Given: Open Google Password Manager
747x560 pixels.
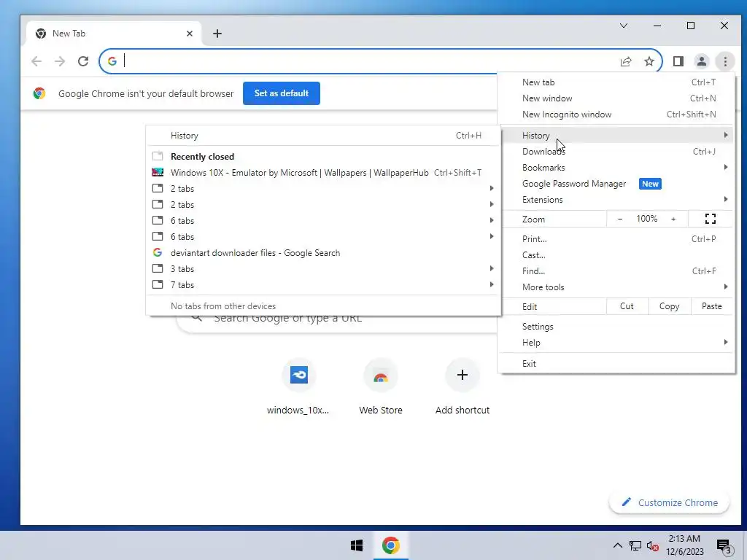Looking at the screenshot, I should pos(616,184).
